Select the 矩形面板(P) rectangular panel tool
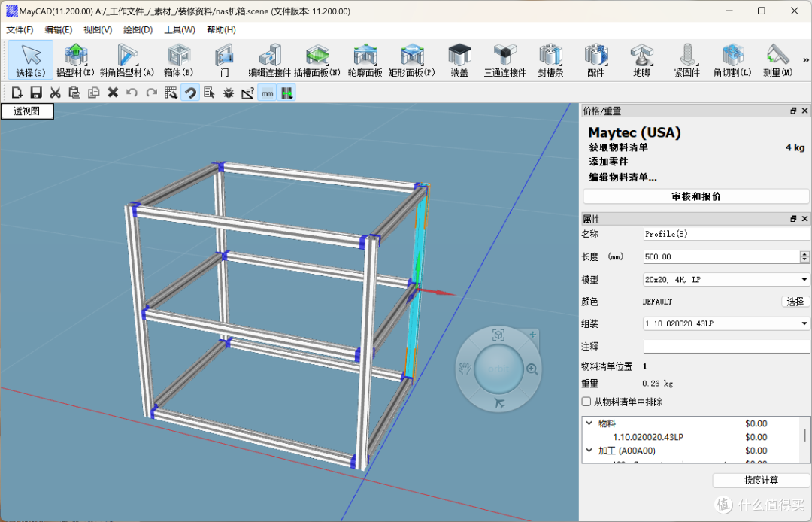 pos(411,60)
